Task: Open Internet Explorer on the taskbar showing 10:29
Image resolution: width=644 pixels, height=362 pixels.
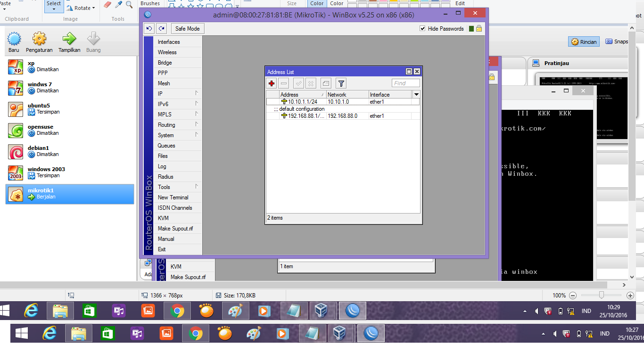Action: (31, 311)
